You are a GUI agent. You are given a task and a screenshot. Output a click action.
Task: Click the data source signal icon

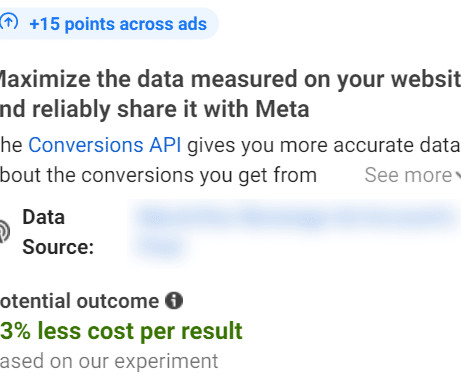tap(5, 231)
